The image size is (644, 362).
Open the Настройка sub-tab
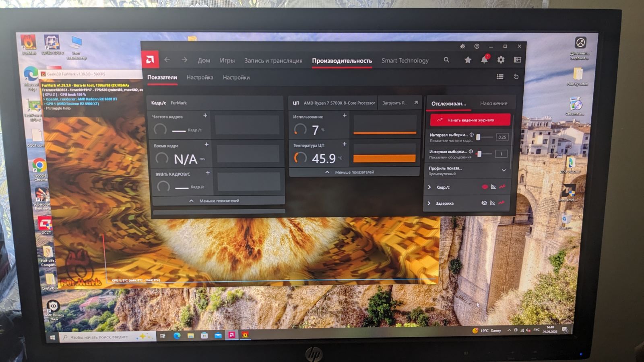pos(200,77)
